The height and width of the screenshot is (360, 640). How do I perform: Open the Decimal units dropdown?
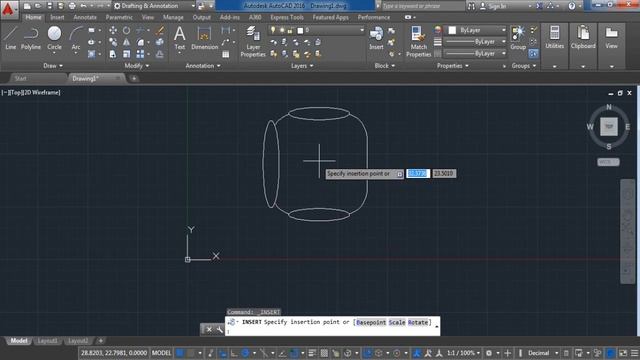coord(542,353)
